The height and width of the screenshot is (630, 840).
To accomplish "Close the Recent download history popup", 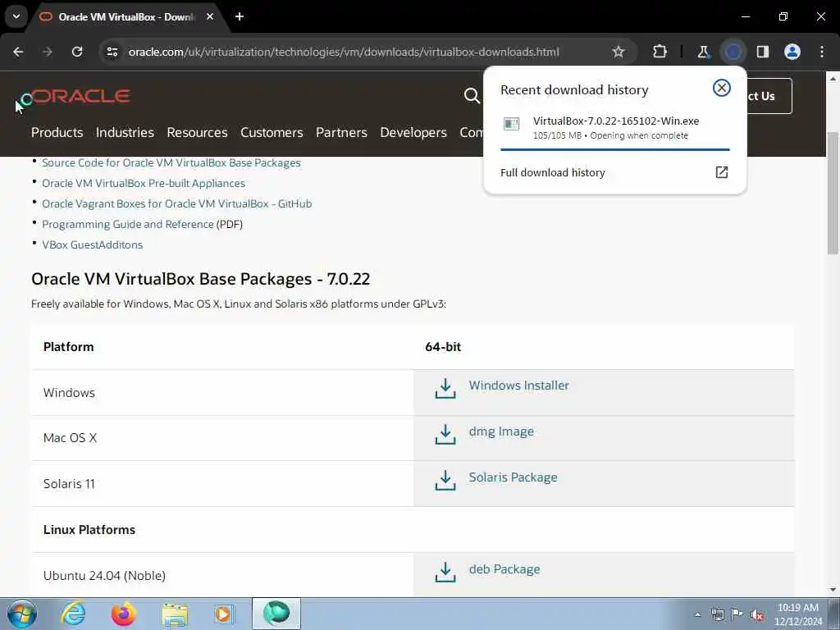I will click(x=722, y=88).
